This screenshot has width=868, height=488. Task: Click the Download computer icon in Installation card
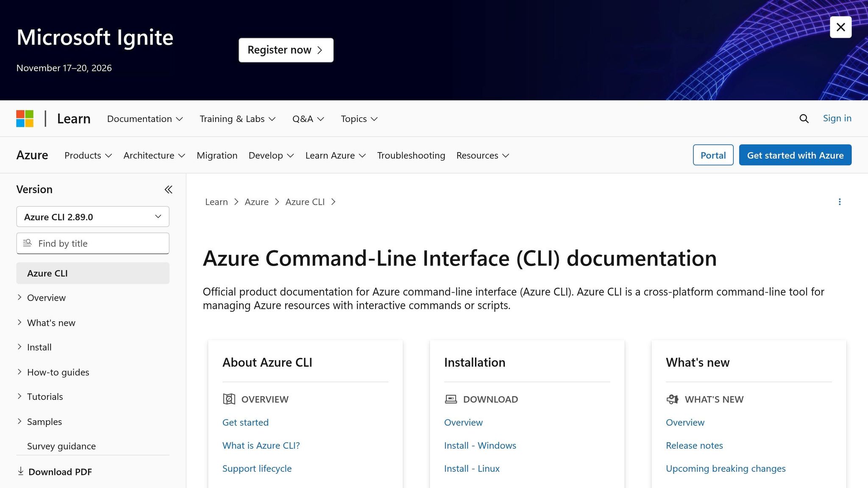(x=451, y=399)
